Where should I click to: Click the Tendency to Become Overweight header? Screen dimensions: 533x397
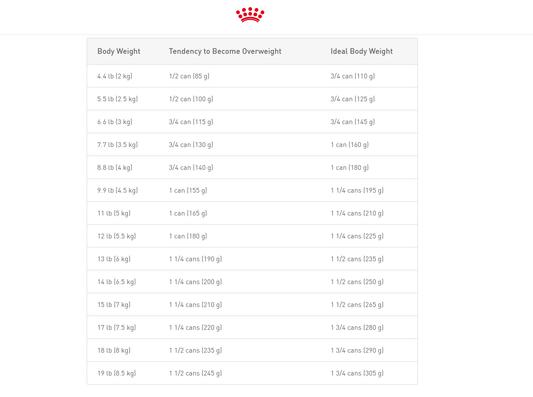click(x=225, y=51)
